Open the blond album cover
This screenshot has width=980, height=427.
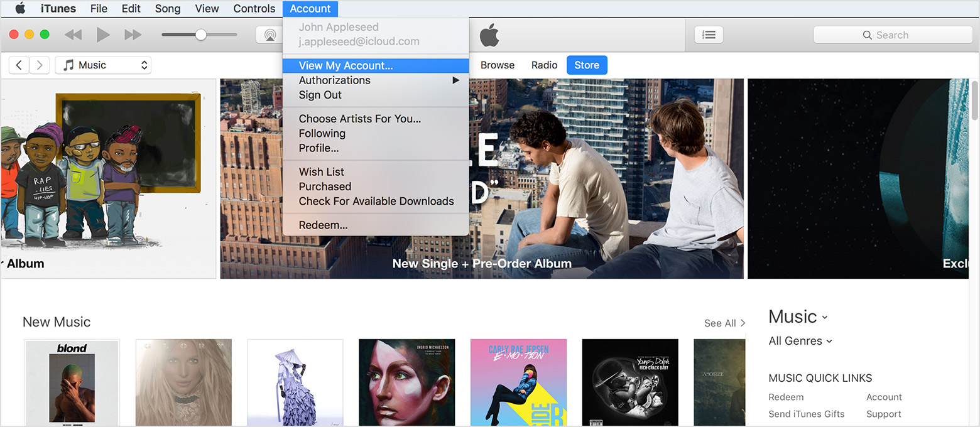(72, 383)
